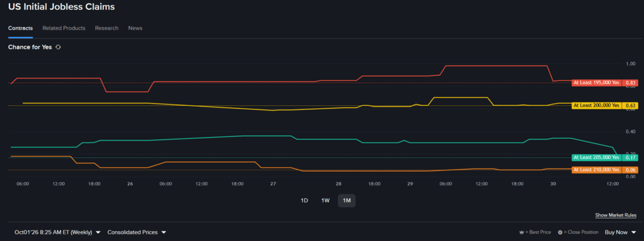The image size is (644, 241).
Task: Click the At Least 200,000 Yes yellow label
Action: pos(597,105)
